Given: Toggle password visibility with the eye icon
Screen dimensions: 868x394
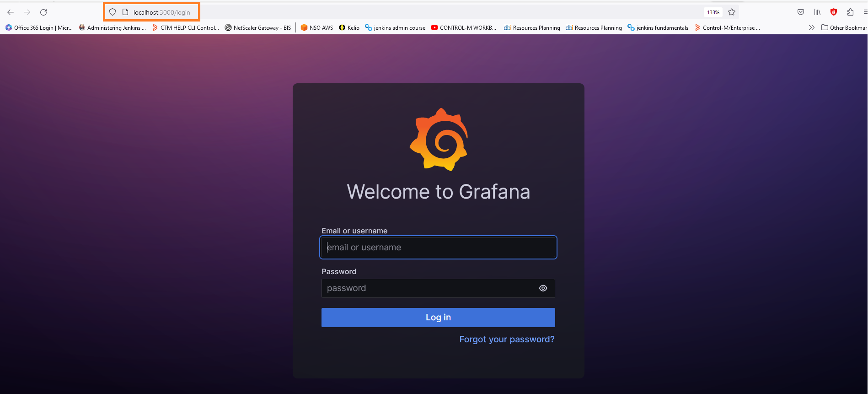Looking at the screenshot, I should pos(543,288).
